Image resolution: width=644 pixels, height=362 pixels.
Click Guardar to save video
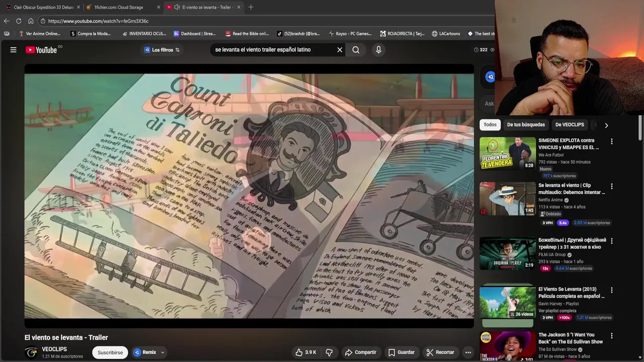pyautogui.click(x=401, y=352)
